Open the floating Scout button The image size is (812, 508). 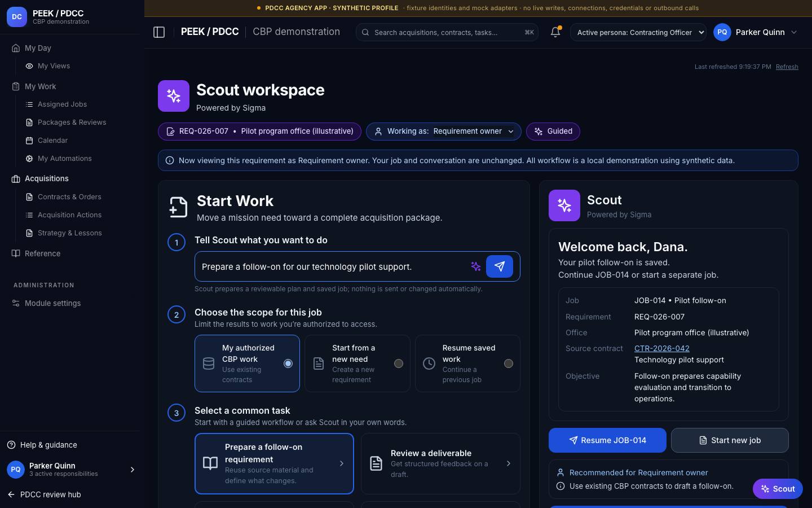click(778, 489)
